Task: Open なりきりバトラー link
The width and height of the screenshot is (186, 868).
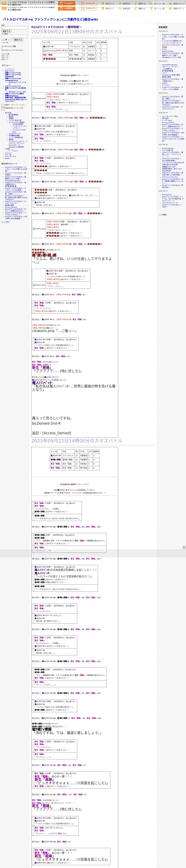Action: coord(15,134)
